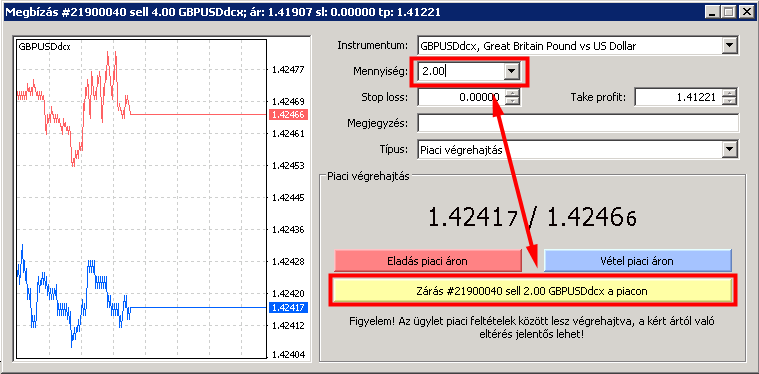Select the Take profit value field
Screen dimensions: 759x374
coord(678,97)
